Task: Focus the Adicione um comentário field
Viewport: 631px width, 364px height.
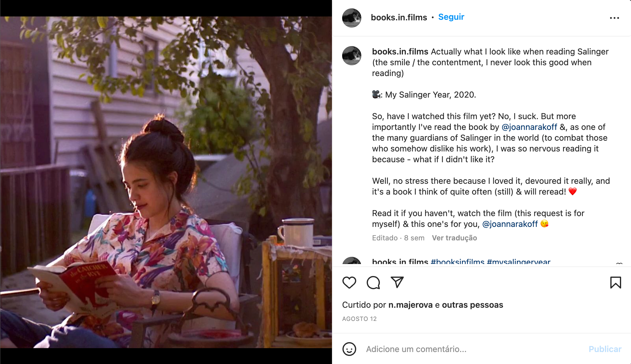Action: (473, 349)
